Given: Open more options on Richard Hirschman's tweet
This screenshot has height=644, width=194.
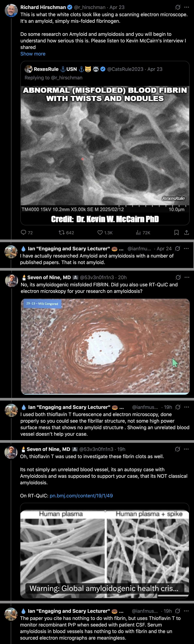Looking at the screenshot, I should (186, 7).
